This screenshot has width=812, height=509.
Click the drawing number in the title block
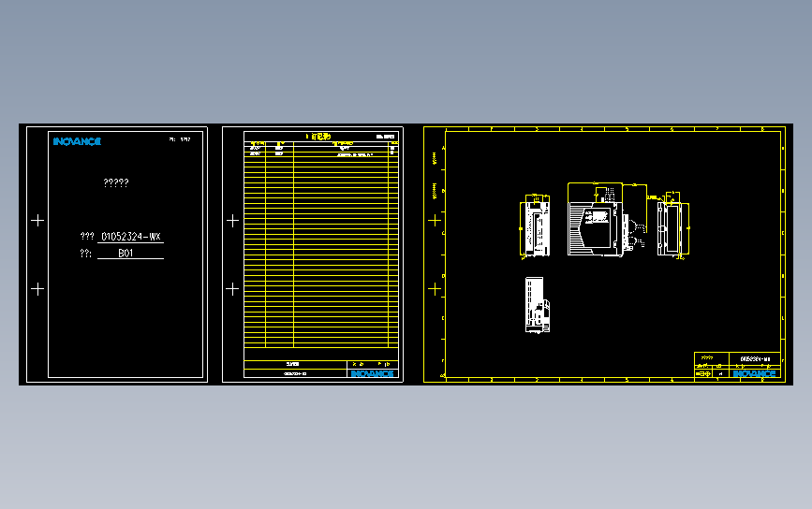click(755, 359)
